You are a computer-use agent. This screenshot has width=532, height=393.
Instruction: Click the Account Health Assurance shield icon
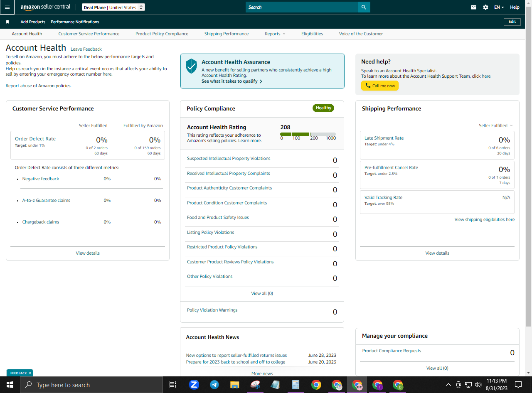(191, 66)
